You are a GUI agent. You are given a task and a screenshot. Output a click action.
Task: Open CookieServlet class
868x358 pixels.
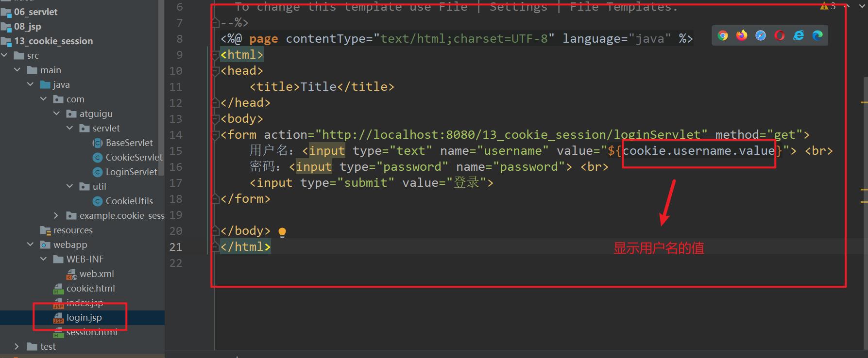[x=135, y=158]
